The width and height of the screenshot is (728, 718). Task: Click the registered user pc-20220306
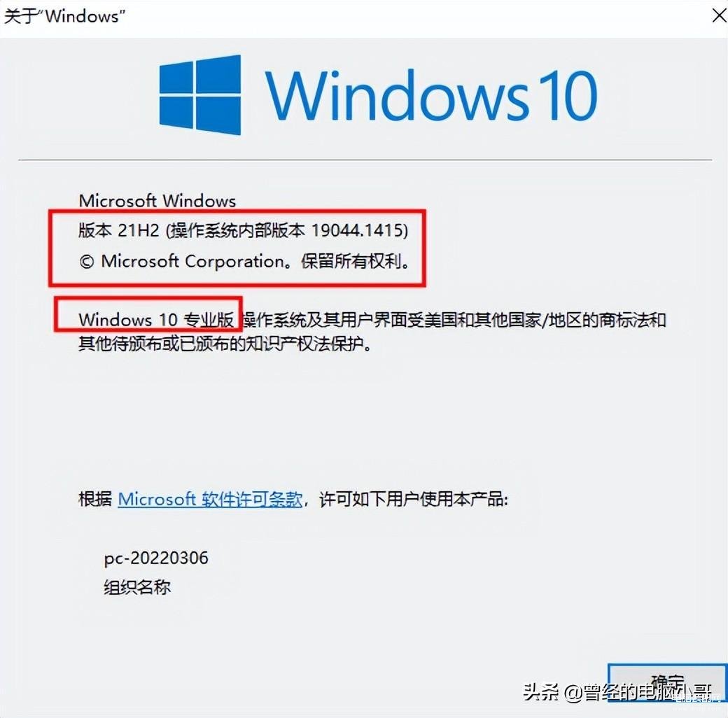(156, 558)
